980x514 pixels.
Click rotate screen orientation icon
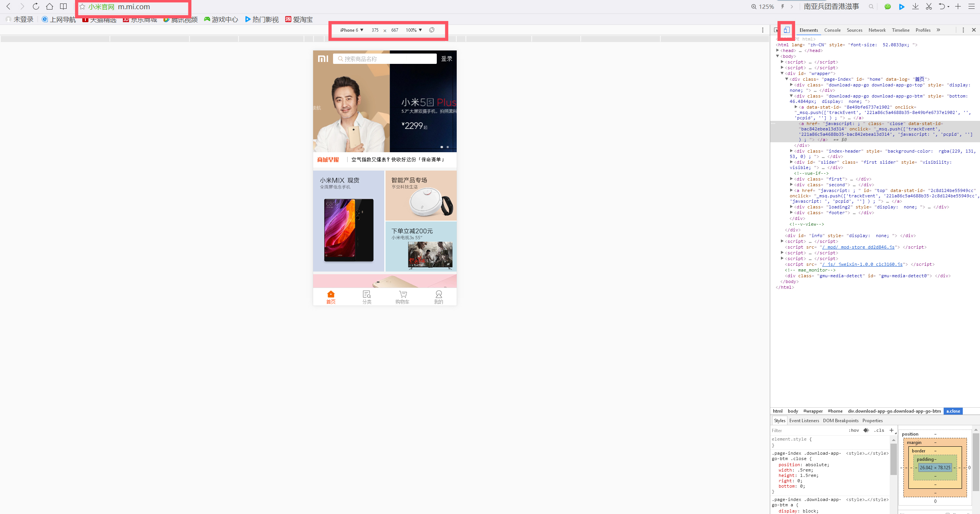[x=431, y=30]
